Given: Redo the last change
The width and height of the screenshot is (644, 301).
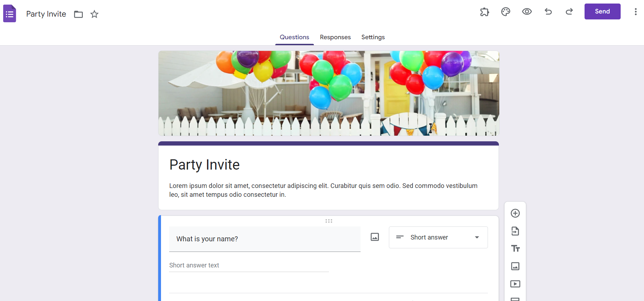Looking at the screenshot, I should pyautogui.click(x=569, y=12).
